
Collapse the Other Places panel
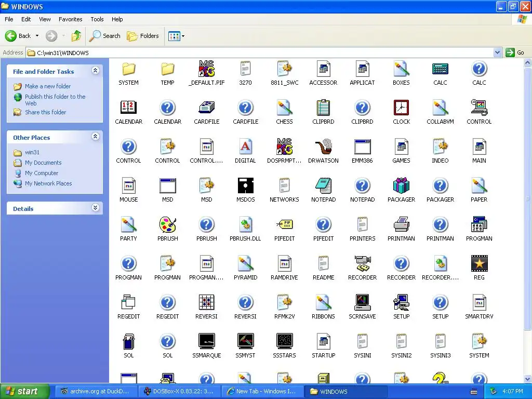(96, 137)
